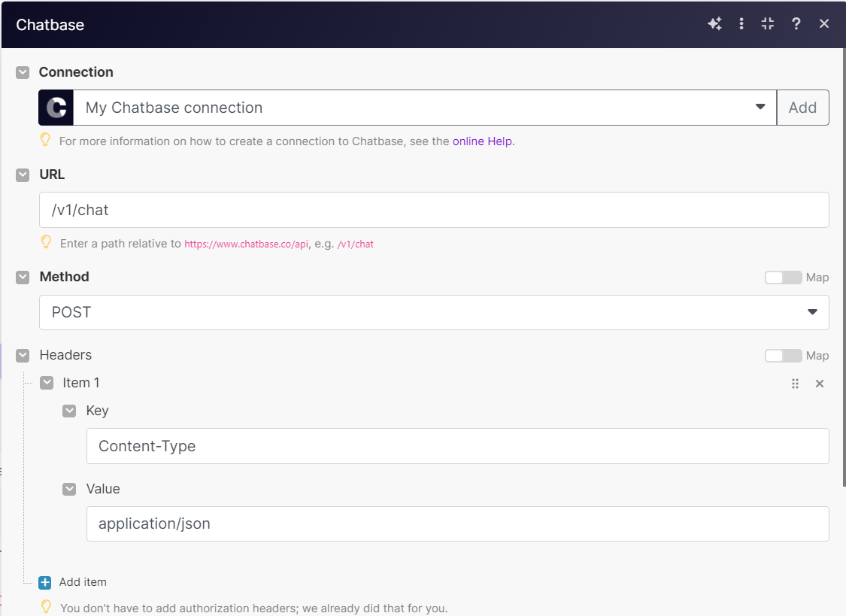Open the three-dot options menu
This screenshot has height=616, width=846.
tap(741, 24)
